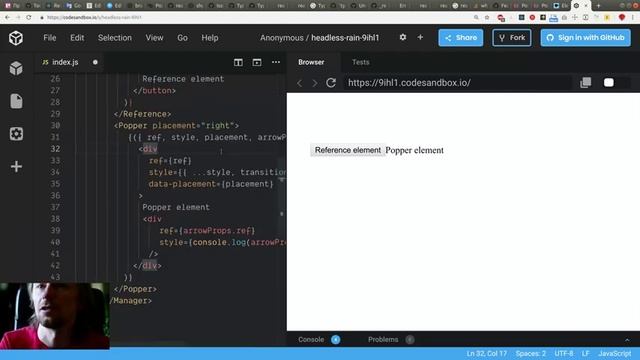Open the Go menu
Screen dimensions: 640x360
coord(182,38)
